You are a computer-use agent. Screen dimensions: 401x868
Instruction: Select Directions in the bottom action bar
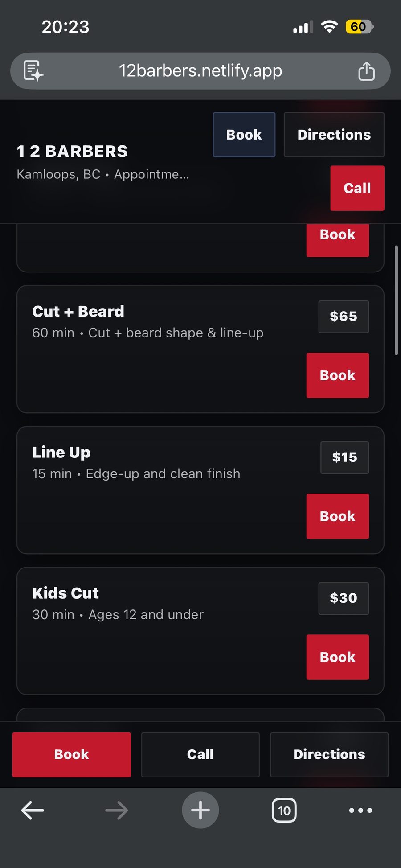coord(329,754)
